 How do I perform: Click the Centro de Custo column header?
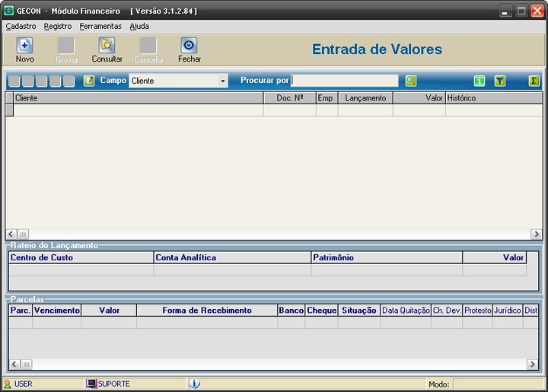(x=81, y=257)
